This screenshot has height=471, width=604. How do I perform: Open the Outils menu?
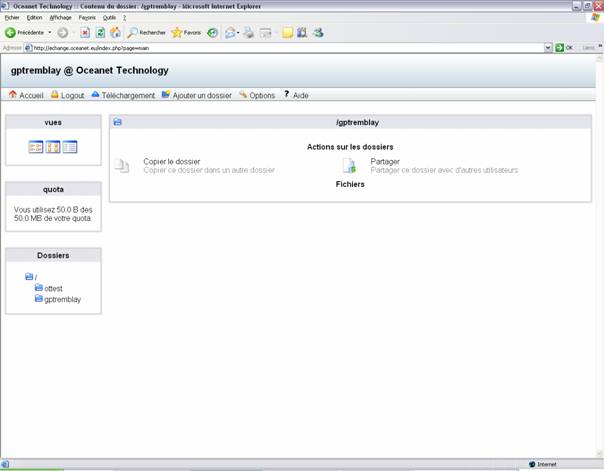109,18
